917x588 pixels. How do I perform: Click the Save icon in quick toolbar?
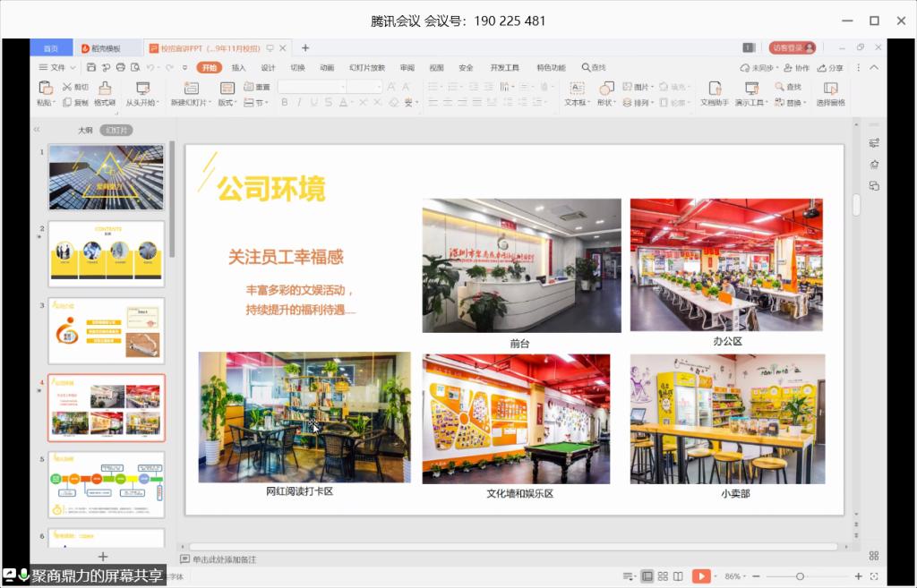pyautogui.click(x=91, y=67)
